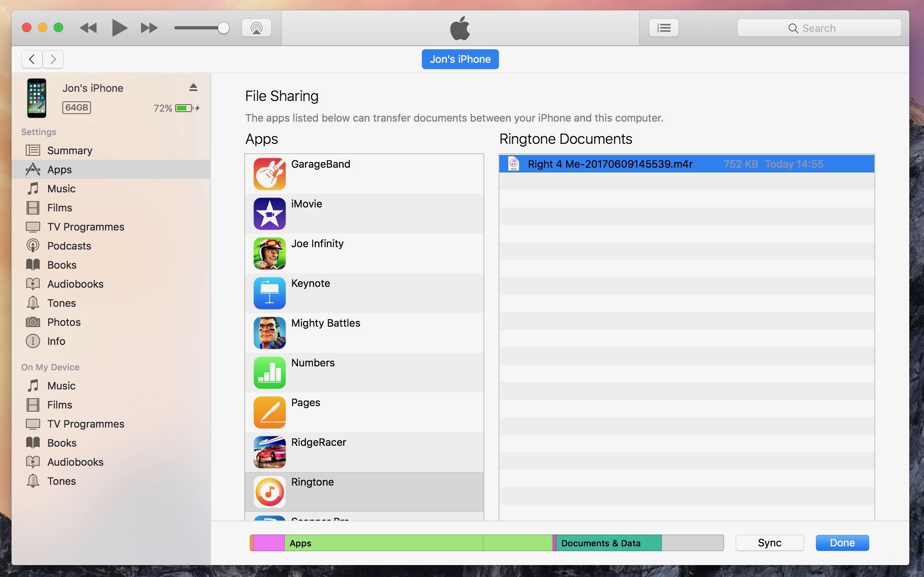
Task: Select the Joe Infinity app icon
Action: (270, 254)
